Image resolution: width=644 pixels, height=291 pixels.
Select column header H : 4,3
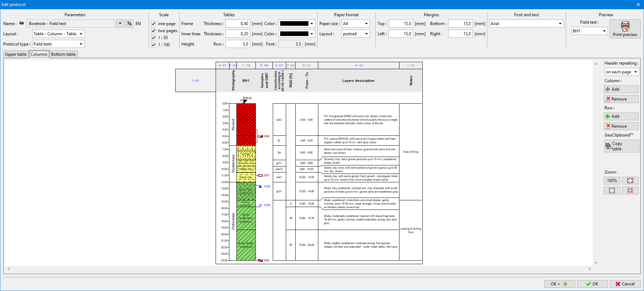click(x=359, y=65)
